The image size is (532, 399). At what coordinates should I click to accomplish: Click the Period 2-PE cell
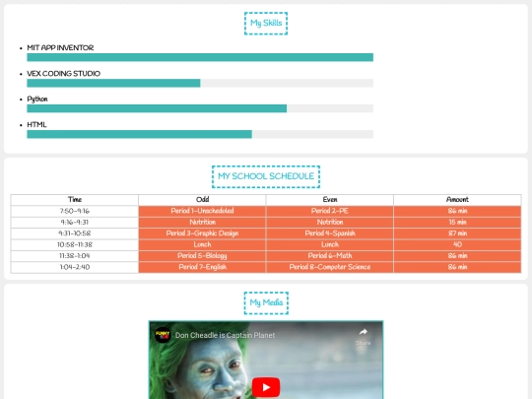tap(330, 211)
